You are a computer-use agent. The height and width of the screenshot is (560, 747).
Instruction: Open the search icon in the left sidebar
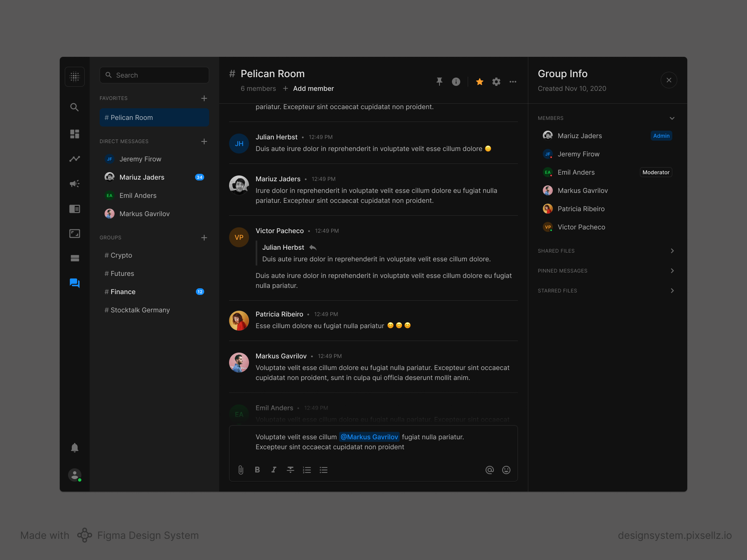click(75, 107)
